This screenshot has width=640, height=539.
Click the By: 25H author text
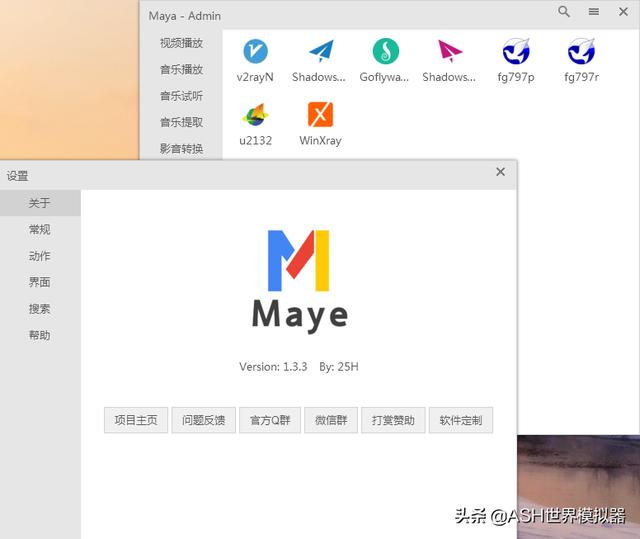(x=339, y=367)
